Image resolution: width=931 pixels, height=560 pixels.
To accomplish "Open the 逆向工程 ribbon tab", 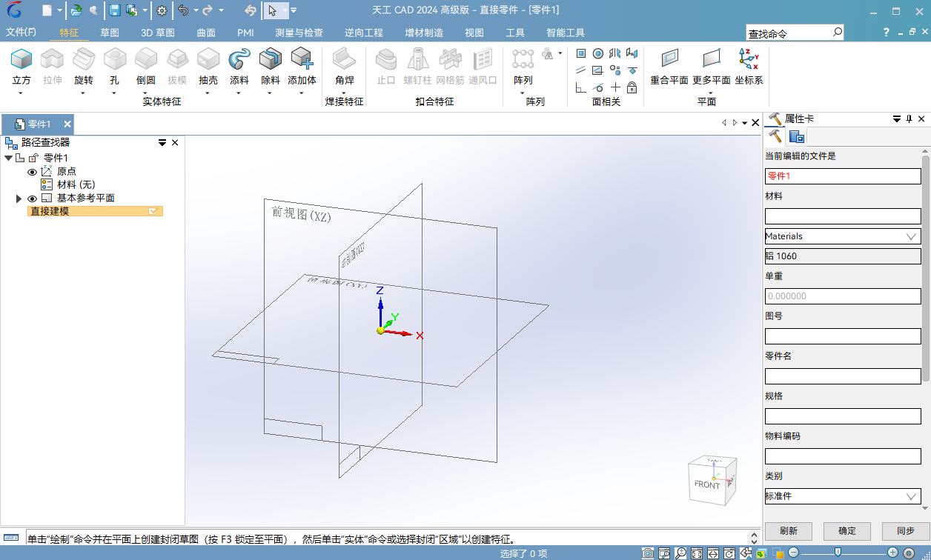I will click(x=364, y=33).
